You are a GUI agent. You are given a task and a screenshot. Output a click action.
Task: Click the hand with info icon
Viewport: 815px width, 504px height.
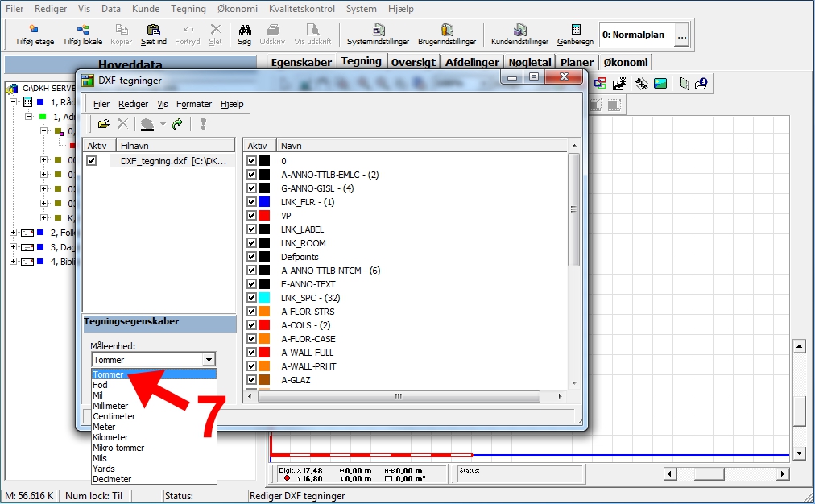point(701,84)
